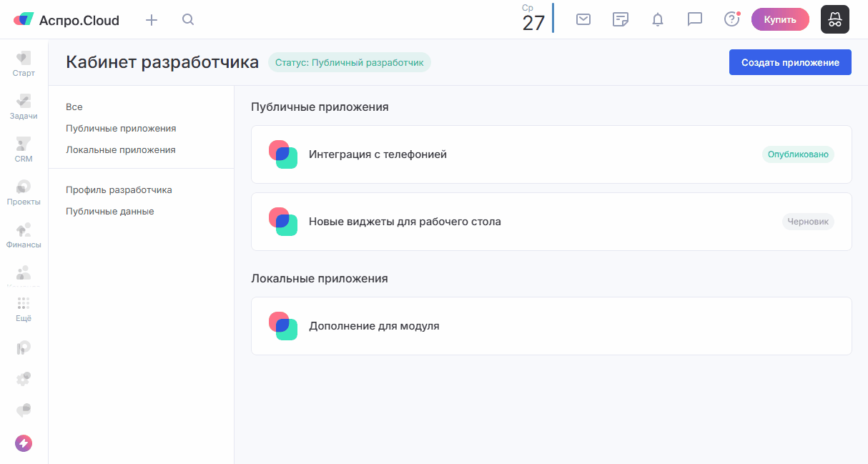
Task: Click the Кабинет разработчика heading
Action: click(x=162, y=62)
